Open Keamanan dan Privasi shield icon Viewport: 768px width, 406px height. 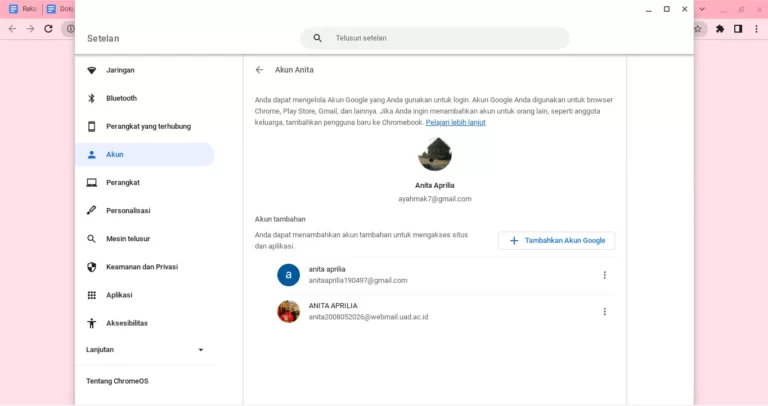[92, 267]
